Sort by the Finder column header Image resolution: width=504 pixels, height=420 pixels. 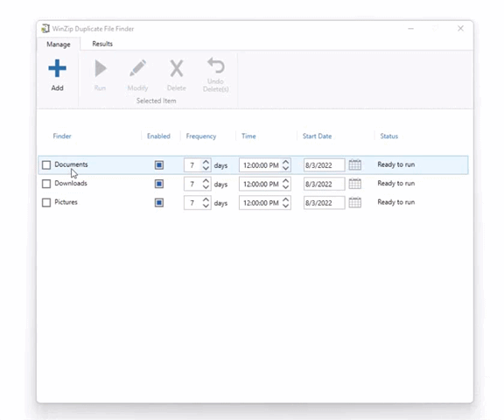(x=62, y=136)
